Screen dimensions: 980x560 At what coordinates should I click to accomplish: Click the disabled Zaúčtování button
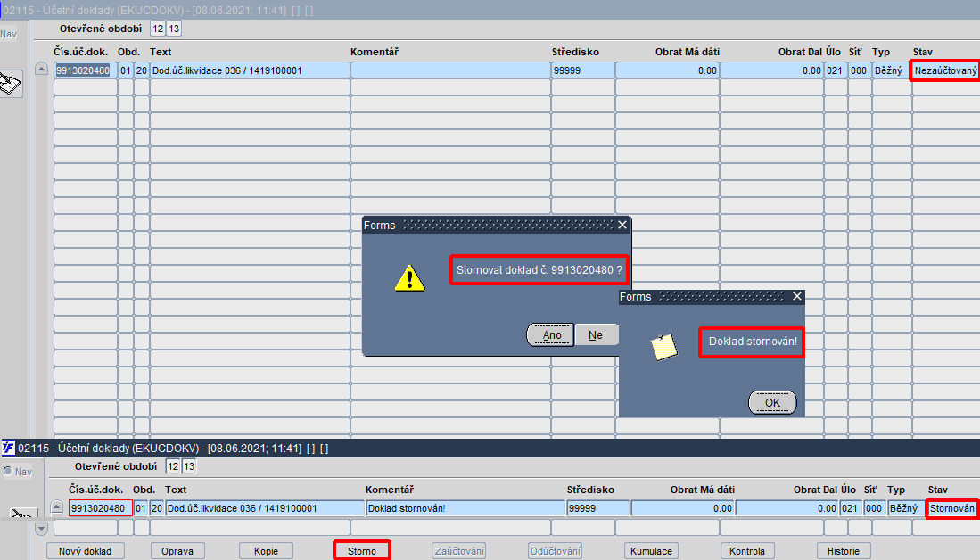point(459,550)
